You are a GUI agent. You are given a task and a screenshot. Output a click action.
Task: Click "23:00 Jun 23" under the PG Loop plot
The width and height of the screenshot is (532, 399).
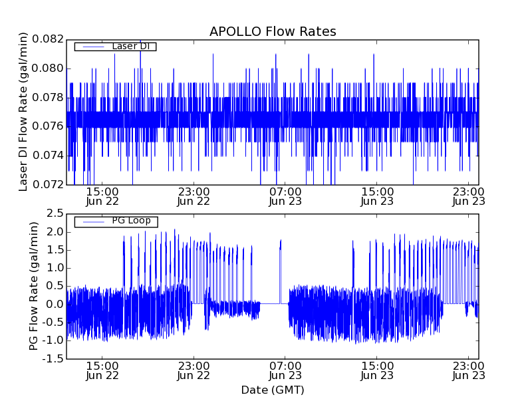point(469,371)
